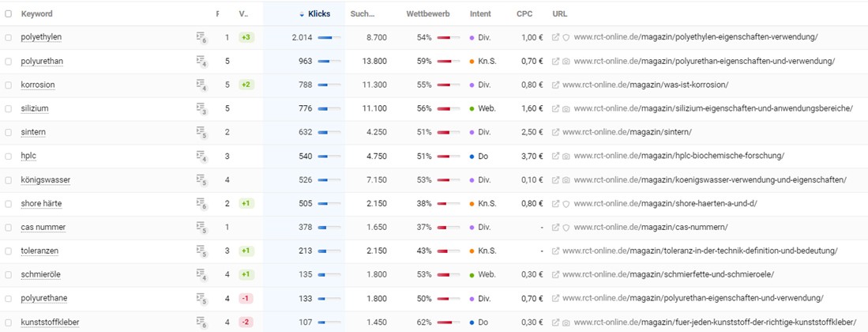This screenshot has width=868, height=332.
Task: Open SERP features icon for polyurethan row
Action: click(x=201, y=62)
